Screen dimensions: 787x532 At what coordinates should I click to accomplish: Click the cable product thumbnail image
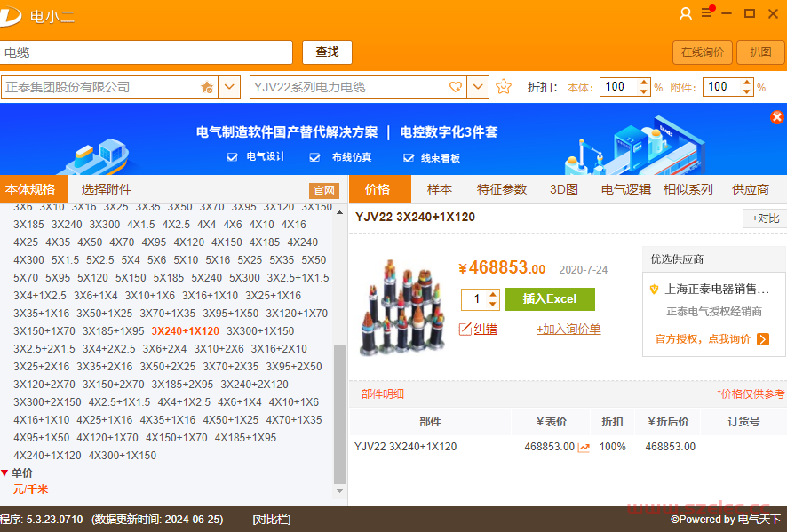coord(402,307)
